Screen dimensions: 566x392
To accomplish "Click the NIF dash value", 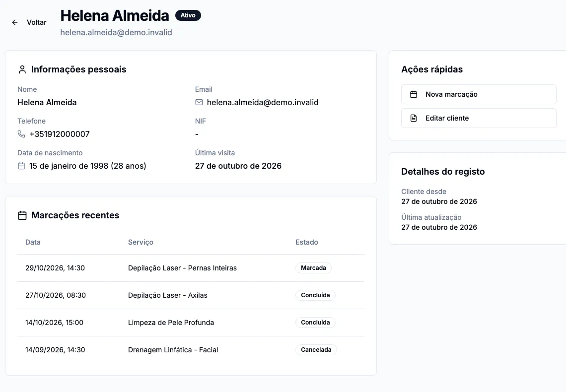I will [x=197, y=134].
